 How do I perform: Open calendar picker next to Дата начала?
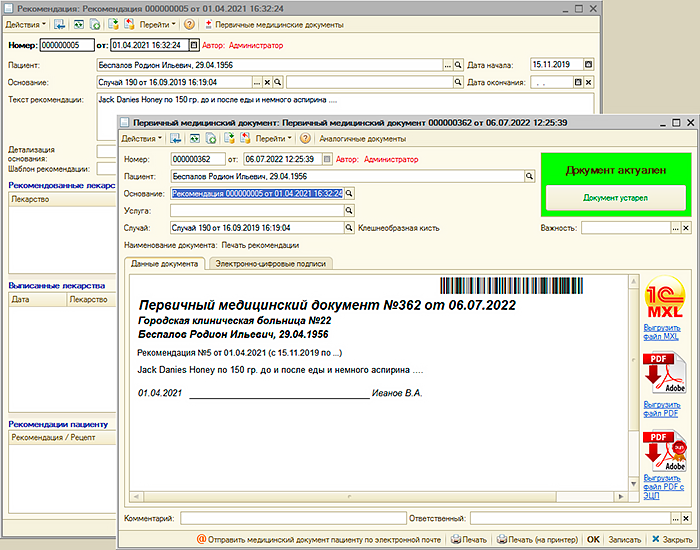click(x=588, y=64)
